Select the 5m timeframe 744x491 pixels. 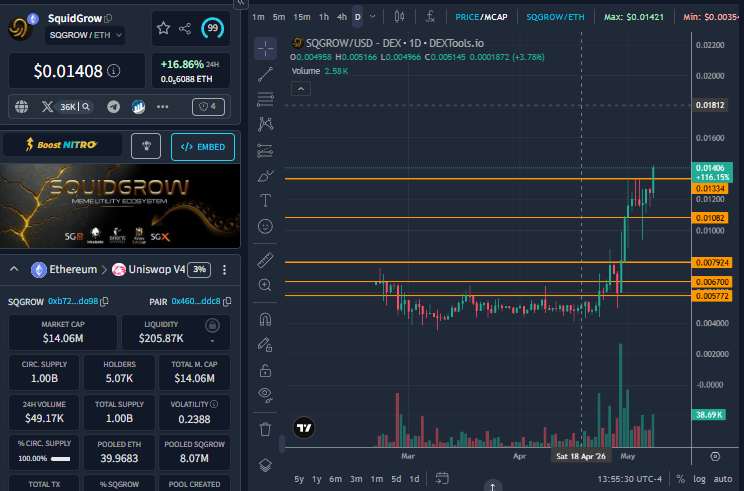[279, 17]
